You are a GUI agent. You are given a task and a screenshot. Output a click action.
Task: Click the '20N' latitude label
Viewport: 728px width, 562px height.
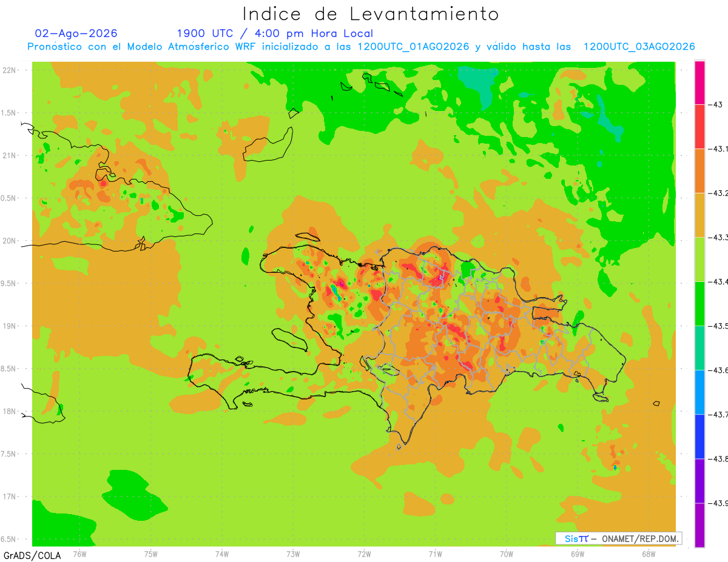pos(10,241)
